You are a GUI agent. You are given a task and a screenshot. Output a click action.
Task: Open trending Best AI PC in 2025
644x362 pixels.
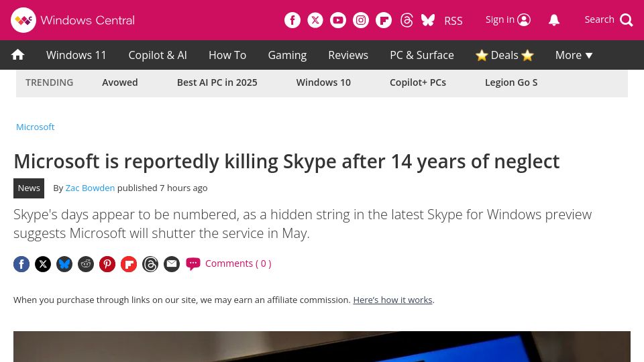217,82
